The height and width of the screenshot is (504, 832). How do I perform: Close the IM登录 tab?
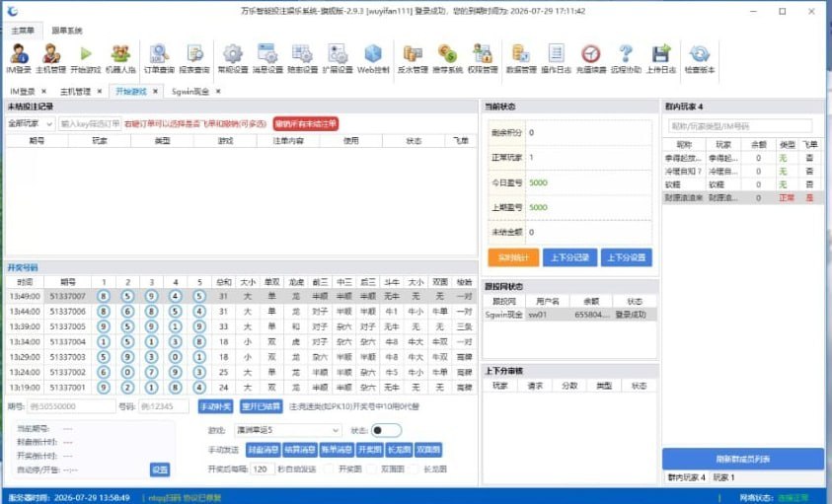(44, 92)
